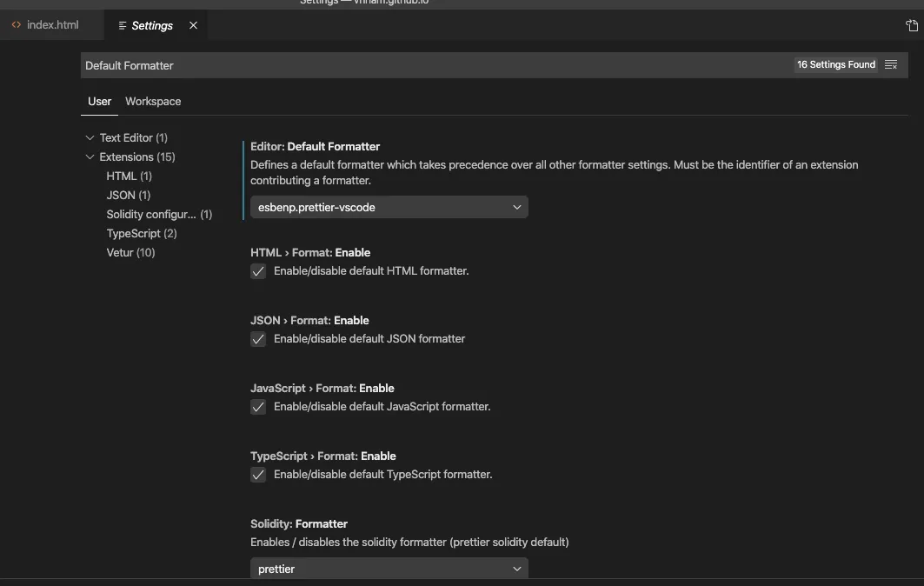Select HTML (1) in the settings tree
Screen dimensions: 924x586
tap(129, 176)
